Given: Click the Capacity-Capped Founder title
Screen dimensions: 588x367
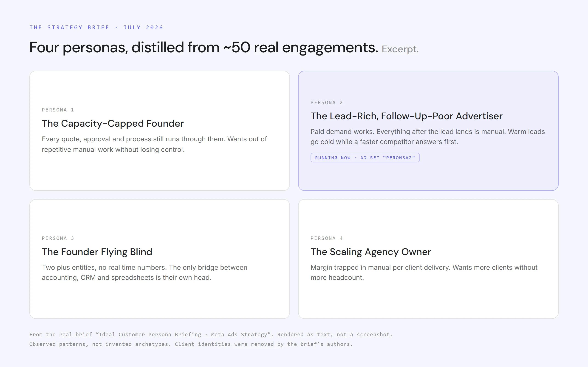Looking at the screenshot, I should pyautogui.click(x=113, y=124).
